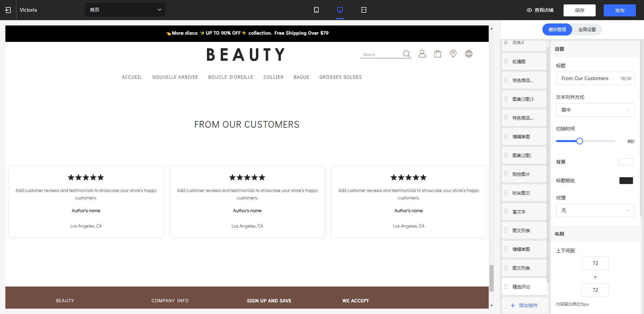Click drag handle of 购物图片 module
The height and width of the screenshot is (314, 644).
tap(506, 174)
